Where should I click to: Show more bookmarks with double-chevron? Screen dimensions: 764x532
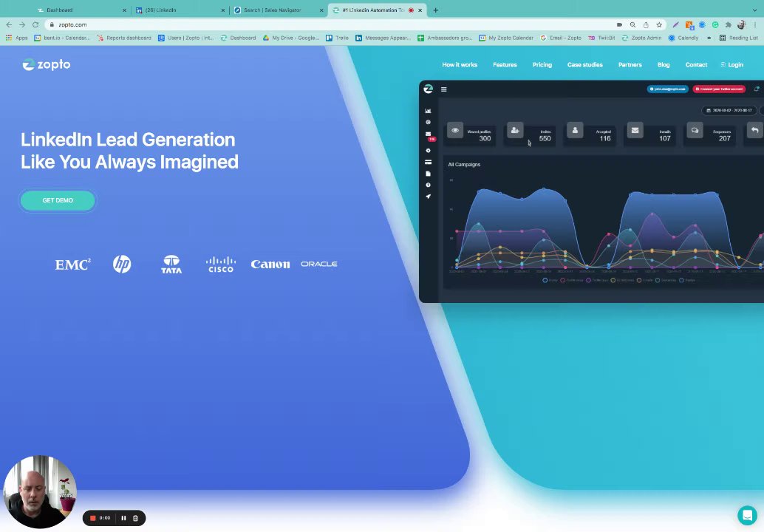[x=709, y=38]
